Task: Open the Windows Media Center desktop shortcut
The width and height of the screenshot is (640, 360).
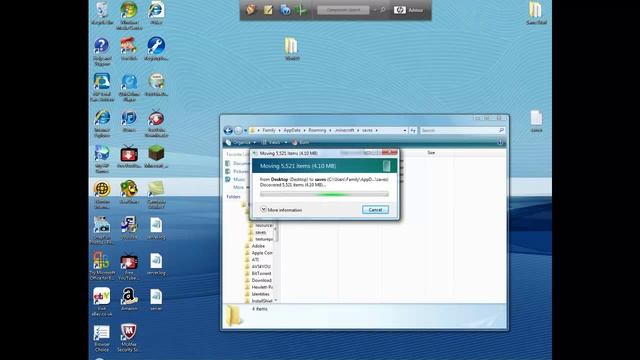Action: pyautogui.click(x=129, y=15)
